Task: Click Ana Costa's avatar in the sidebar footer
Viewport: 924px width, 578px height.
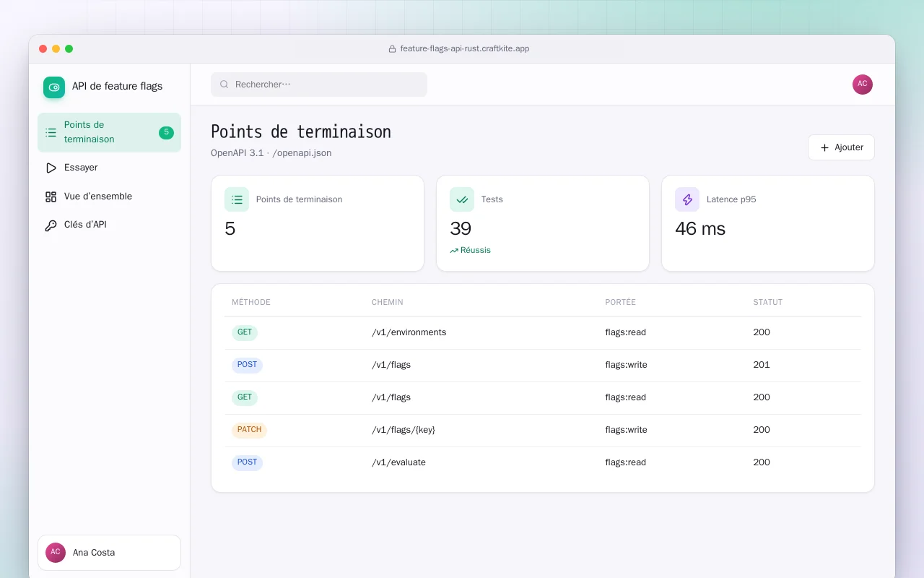Action: pos(56,553)
